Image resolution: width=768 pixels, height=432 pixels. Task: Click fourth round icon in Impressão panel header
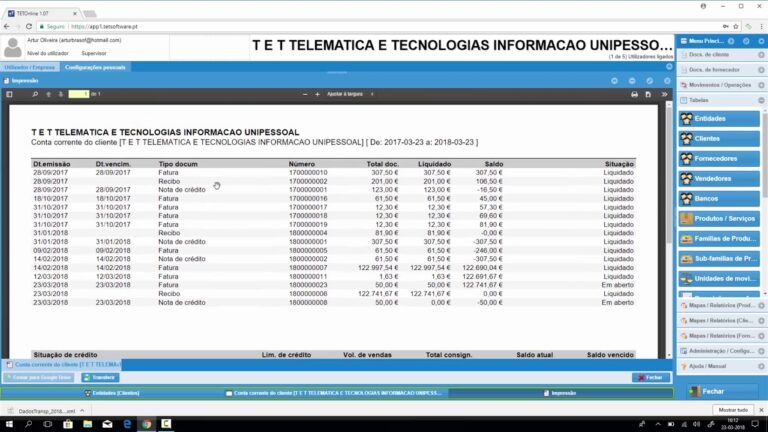pyautogui.click(x=667, y=81)
